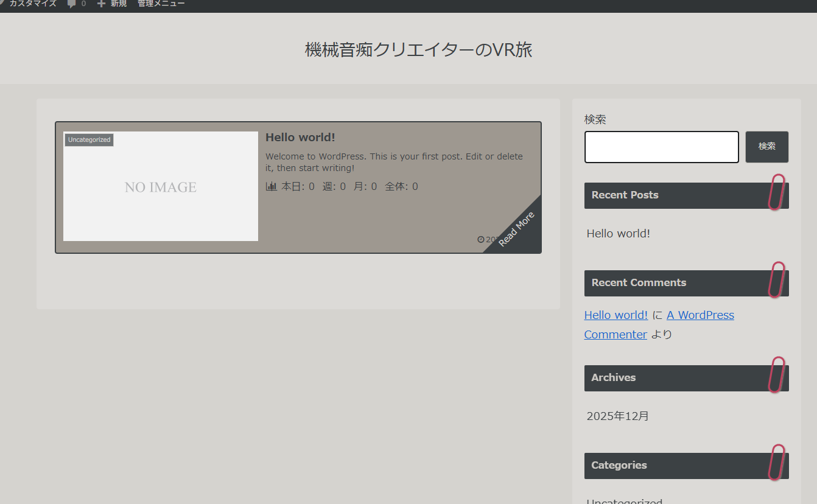Open the Hello world! post title
This screenshot has height=504, width=817.
(300, 138)
